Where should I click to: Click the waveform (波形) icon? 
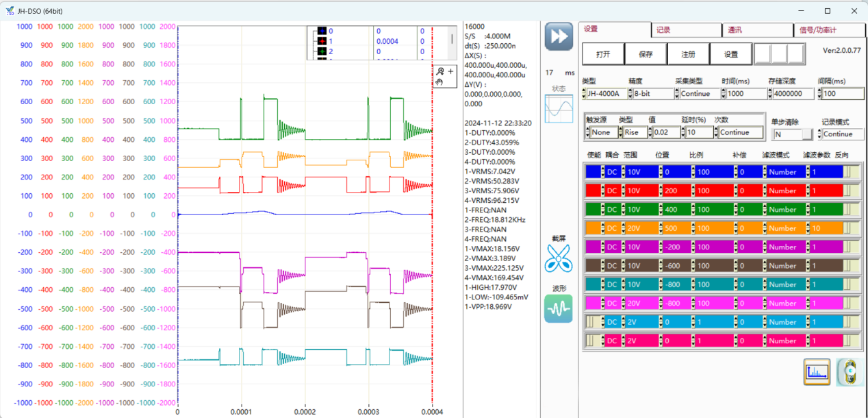[558, 309]
